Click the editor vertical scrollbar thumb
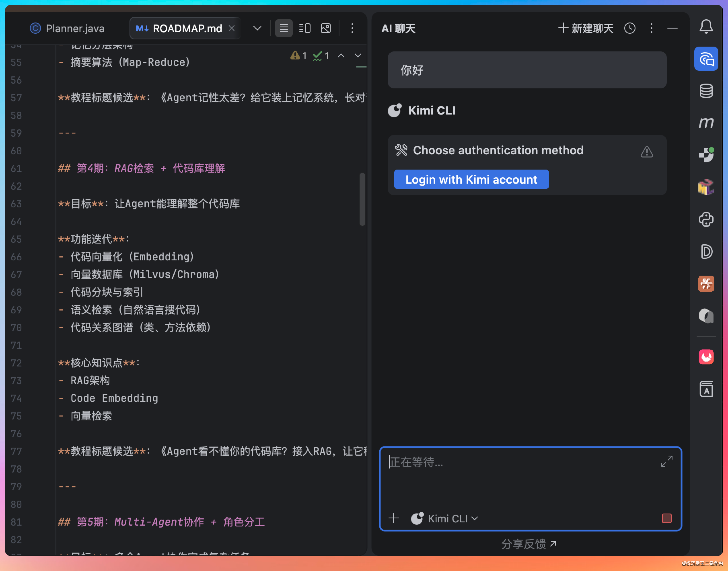 click(362, 199)
